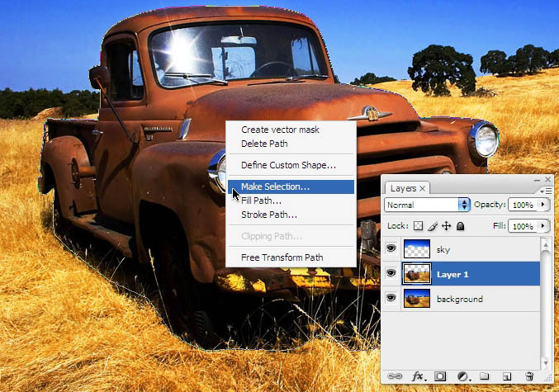Expand the Opacity slider arrow
The image size is (559, 392).
(x=543, y=205)
